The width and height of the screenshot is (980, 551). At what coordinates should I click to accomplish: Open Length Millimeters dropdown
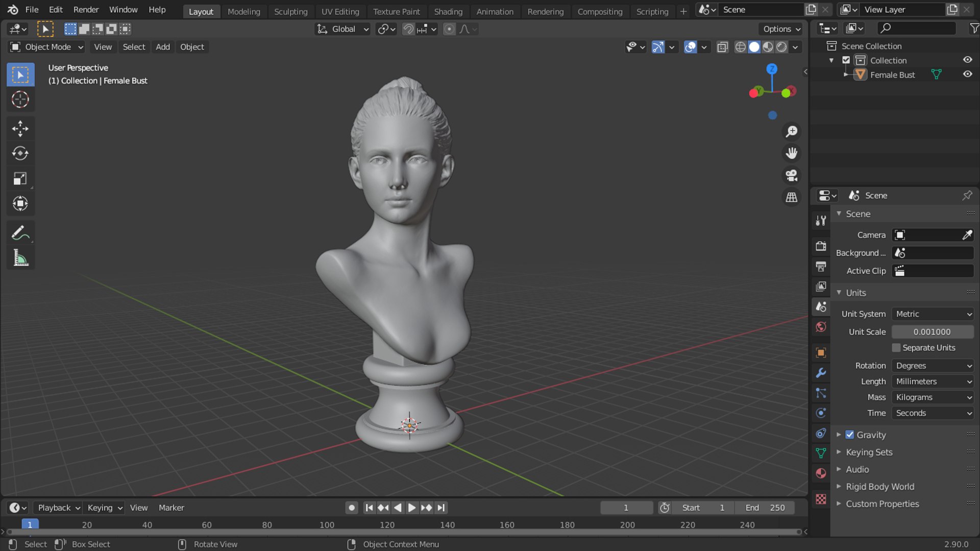point(933,381)
